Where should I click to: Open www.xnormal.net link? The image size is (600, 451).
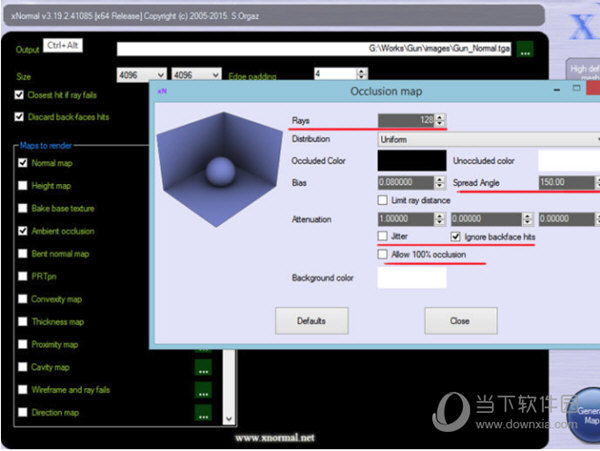[275, 437]
